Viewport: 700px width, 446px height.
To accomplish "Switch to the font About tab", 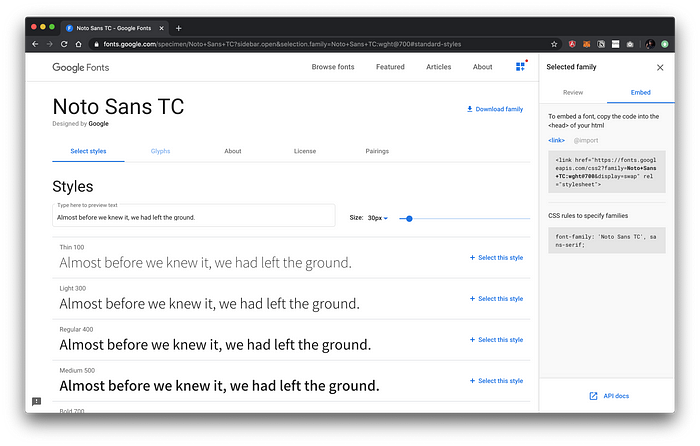I will (x=233, y=151).
